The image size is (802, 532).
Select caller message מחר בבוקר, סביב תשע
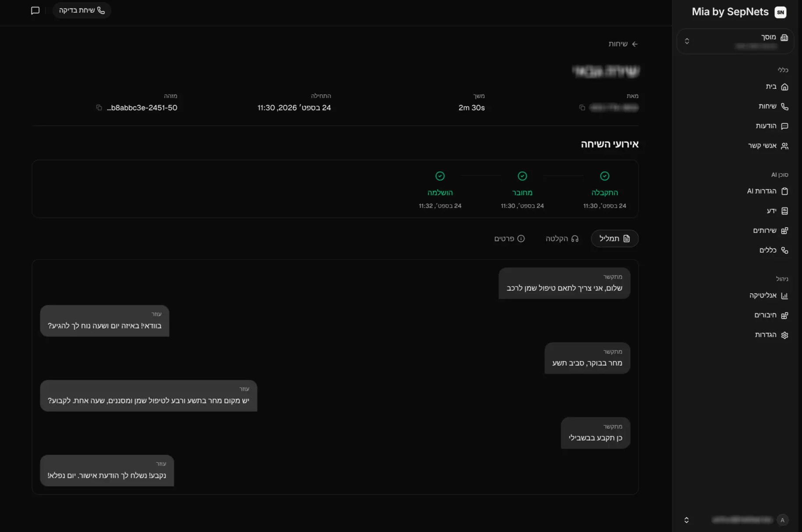coord(587,358)
